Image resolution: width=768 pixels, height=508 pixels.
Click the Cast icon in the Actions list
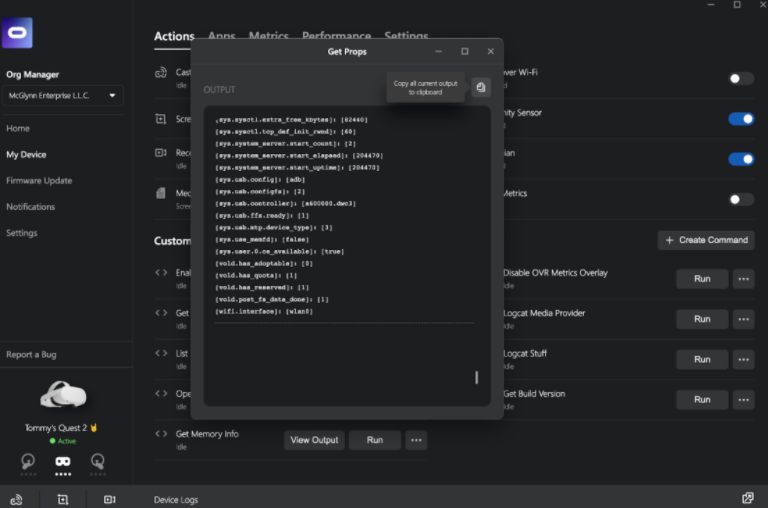(x=161, y=73)
